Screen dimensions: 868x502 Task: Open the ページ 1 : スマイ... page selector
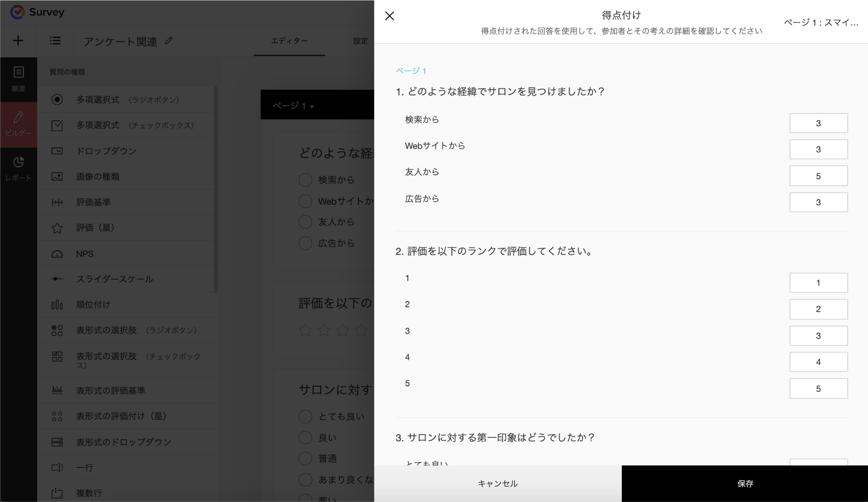(x=821, y=23)
